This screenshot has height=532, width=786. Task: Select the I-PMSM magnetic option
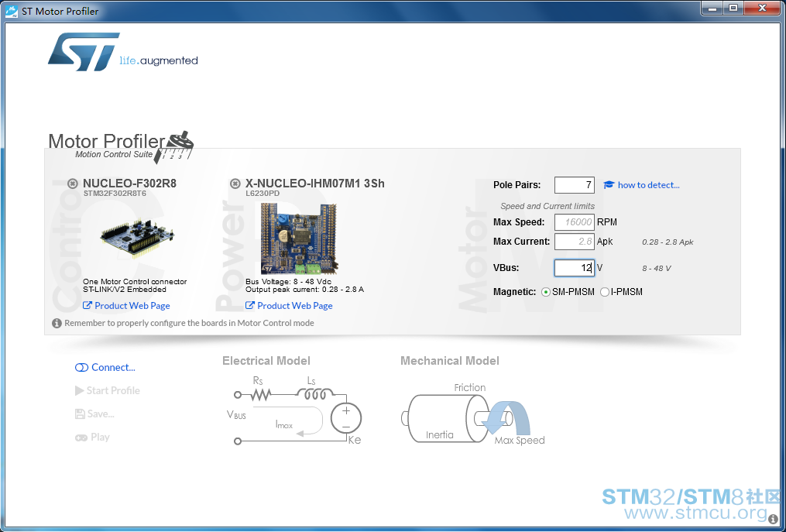pos(605,292)
